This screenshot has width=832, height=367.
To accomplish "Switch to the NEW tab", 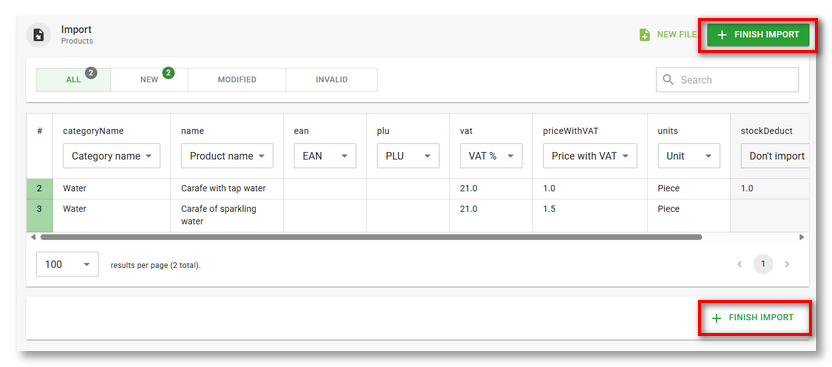I will (x=149, y=80).
